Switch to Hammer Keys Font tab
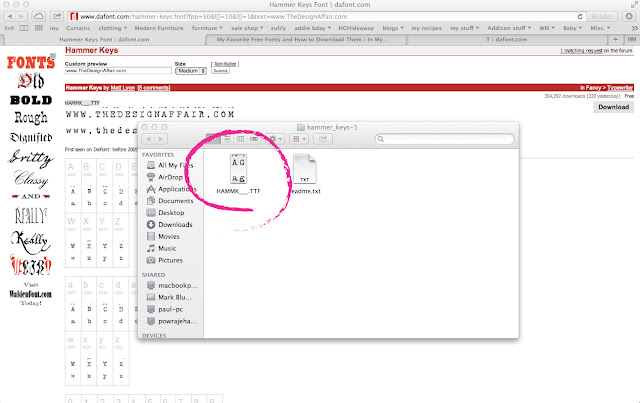The height and width of the screenshot is (403, 640). 104,40
